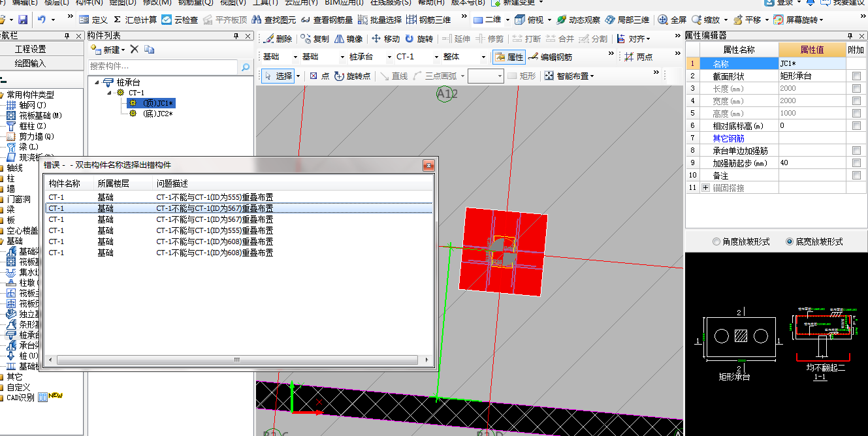
Task: Collapse the CT-1 tree node
Action: (110, 93)
